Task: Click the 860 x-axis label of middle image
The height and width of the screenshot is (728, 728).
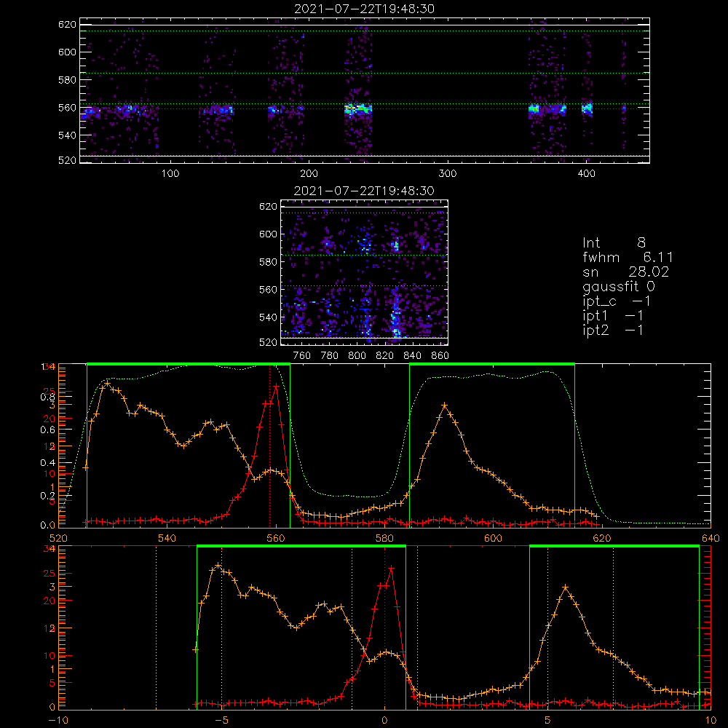Action: [440, 356]
